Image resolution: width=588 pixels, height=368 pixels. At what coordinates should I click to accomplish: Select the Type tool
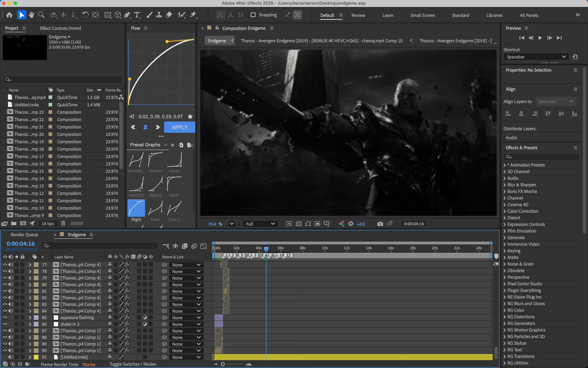pyautogui.click(x=137, y=15)
